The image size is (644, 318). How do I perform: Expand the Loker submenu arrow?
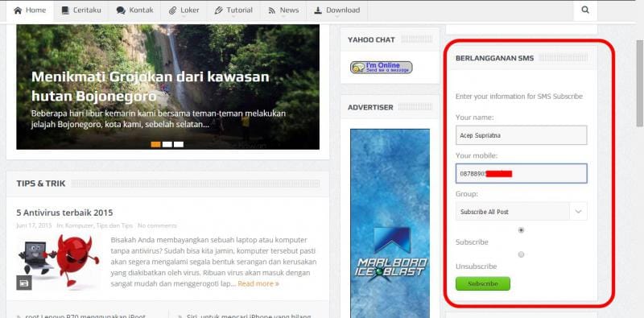184,17
